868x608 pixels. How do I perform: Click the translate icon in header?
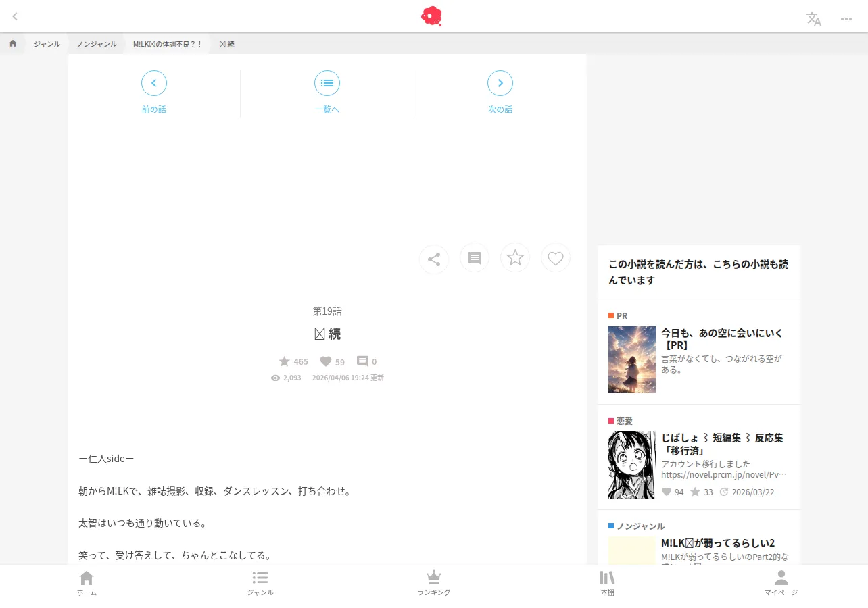pyautogui.click(x=814, y=19)
